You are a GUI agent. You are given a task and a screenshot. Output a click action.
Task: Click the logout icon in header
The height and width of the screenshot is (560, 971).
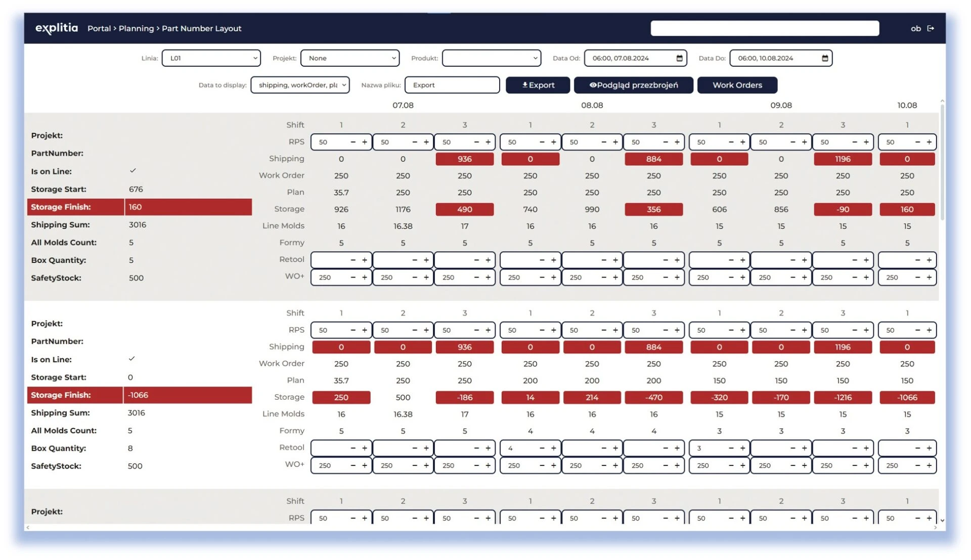tap(931, 28)
